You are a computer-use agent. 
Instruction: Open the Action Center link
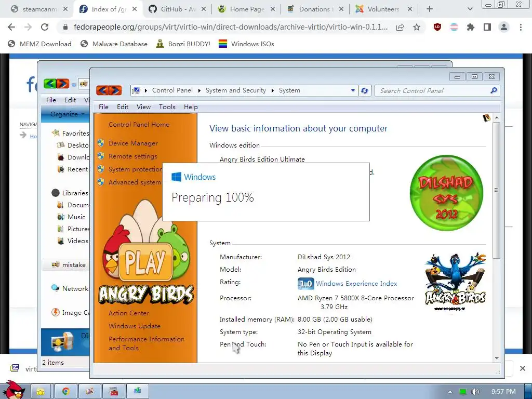129,313
